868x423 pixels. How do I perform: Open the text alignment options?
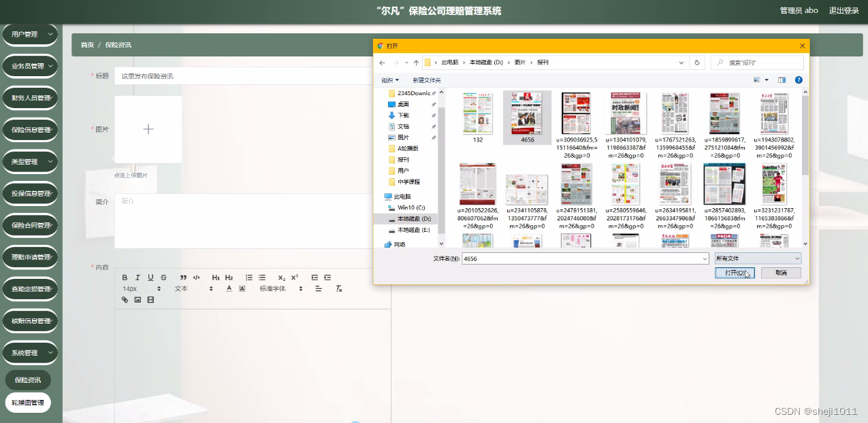(x=319, y=288)
